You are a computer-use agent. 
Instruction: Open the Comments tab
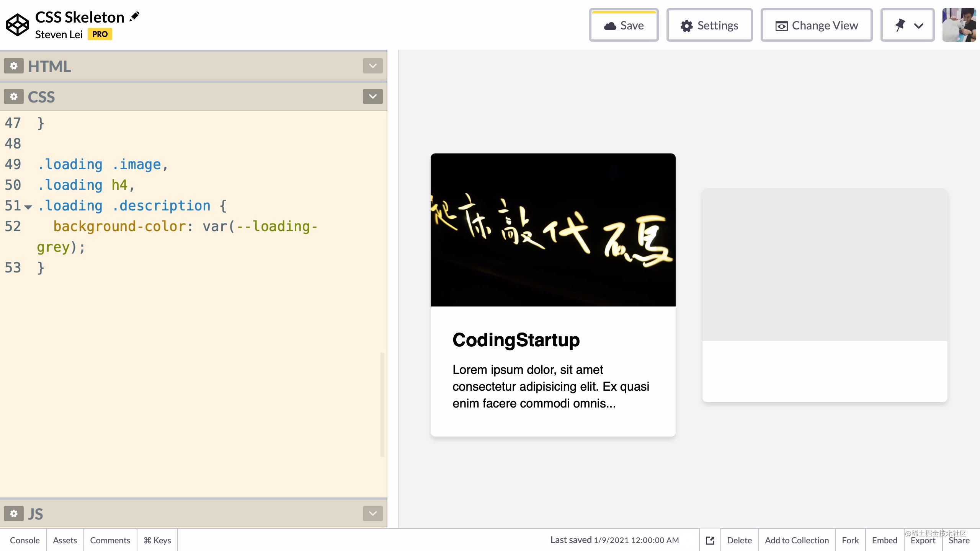point(110,540)
